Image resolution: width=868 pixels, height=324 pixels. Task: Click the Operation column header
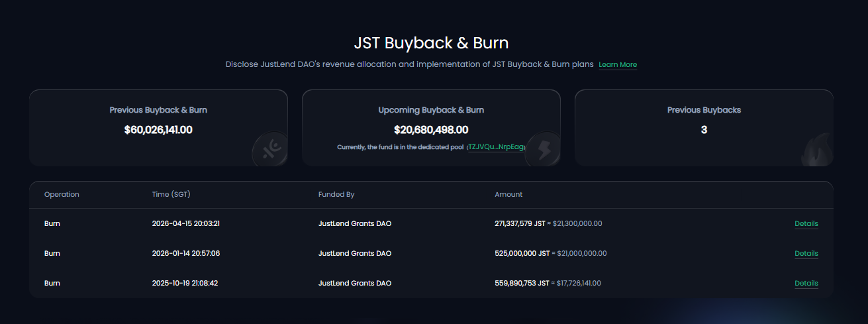(62, 195)
